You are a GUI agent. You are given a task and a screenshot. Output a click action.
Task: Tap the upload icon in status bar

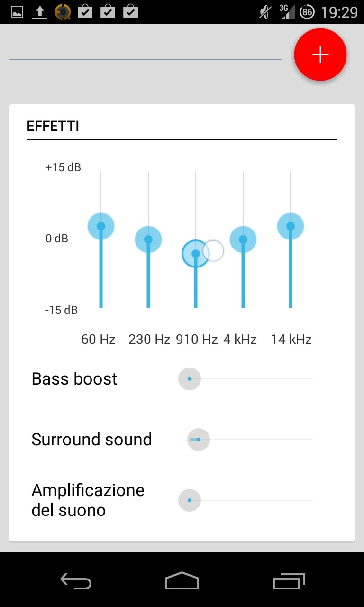tap(40, 12)
